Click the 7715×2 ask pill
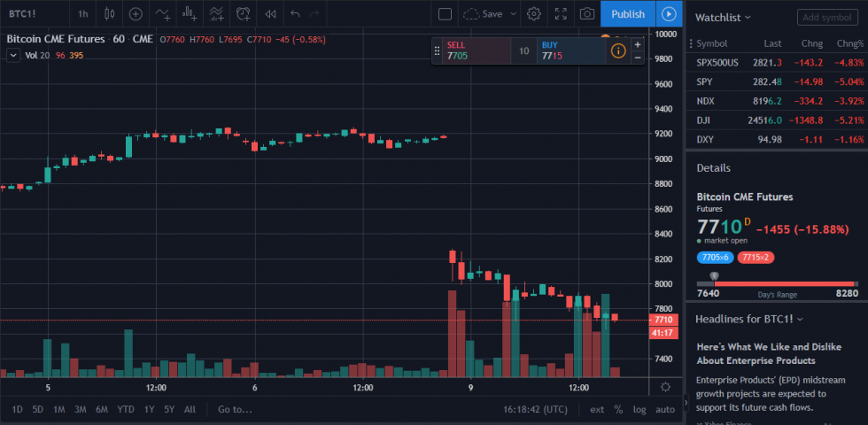Screen dimensions: 868x425 click(755, 258)
